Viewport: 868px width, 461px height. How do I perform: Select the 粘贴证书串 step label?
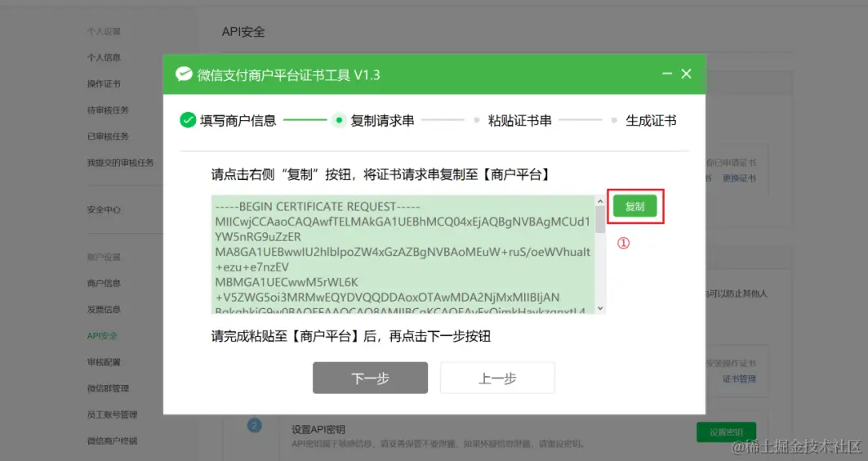tap(519, 120)
